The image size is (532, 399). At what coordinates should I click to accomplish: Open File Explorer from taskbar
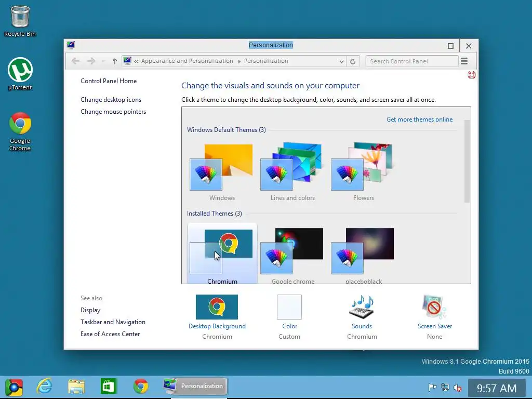tap(76, 387)
